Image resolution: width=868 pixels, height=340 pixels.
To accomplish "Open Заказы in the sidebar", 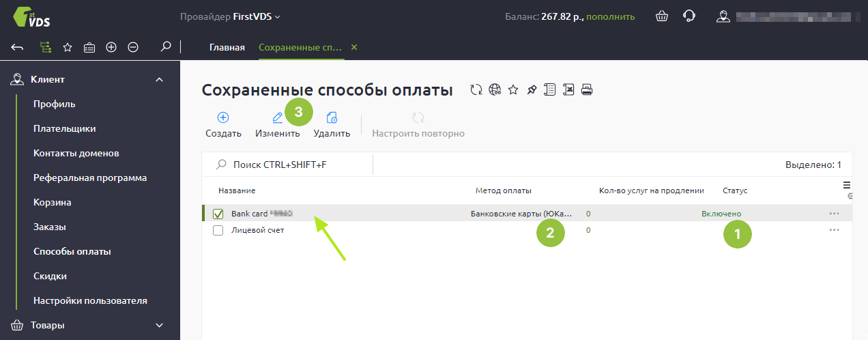I will 50,227.
